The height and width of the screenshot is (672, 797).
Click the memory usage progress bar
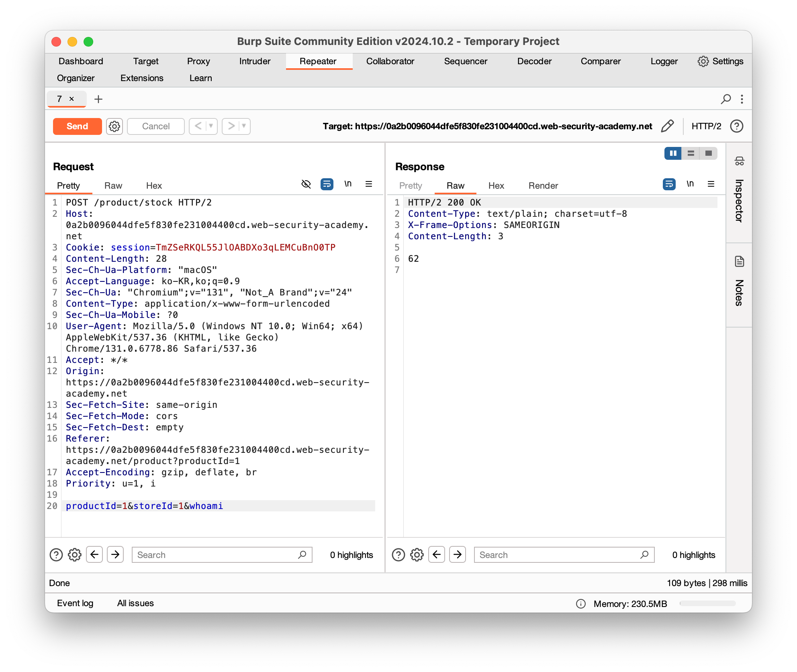[707, 603]
